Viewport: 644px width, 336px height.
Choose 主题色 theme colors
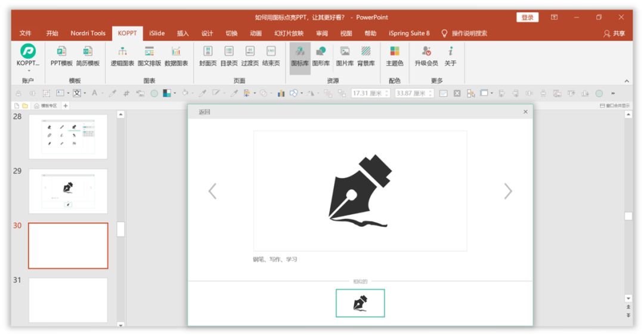click(395, 56)
